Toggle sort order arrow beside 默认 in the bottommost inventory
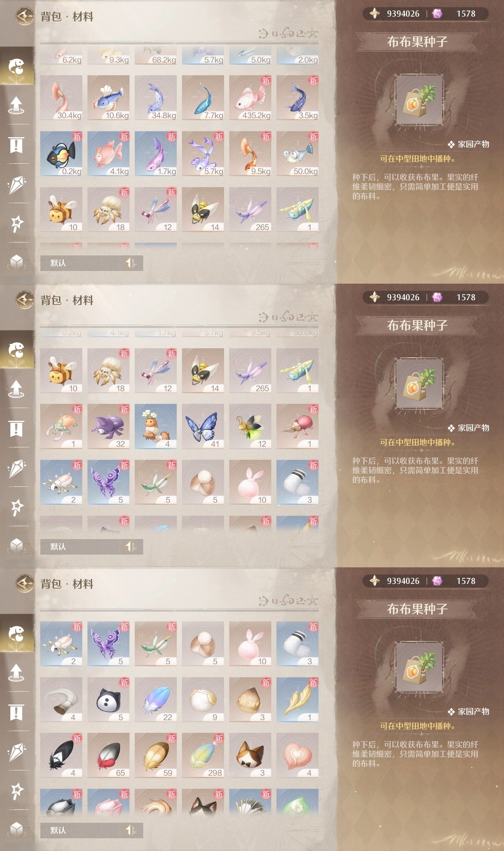Image resolution: width=504 pixels, height=851 pixels. point(131,830)
